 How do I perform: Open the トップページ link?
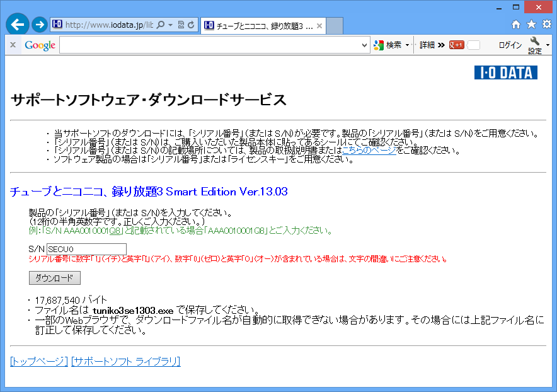(38, 362)
